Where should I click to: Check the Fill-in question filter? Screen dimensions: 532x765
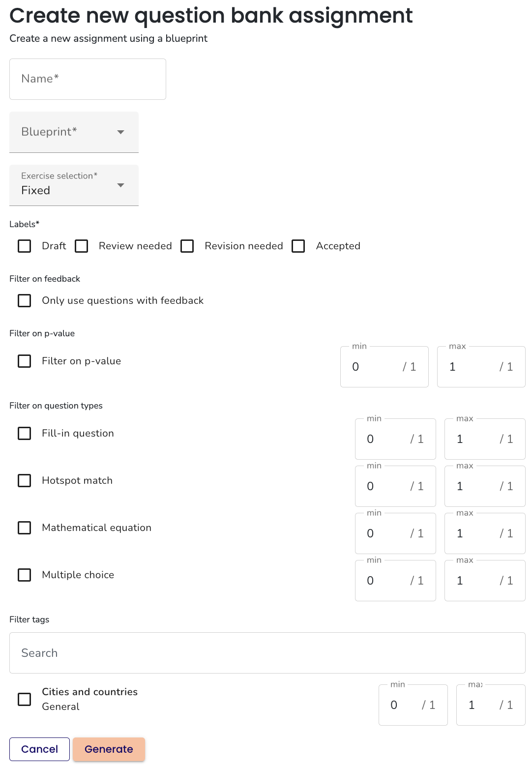tap(24, 433)
